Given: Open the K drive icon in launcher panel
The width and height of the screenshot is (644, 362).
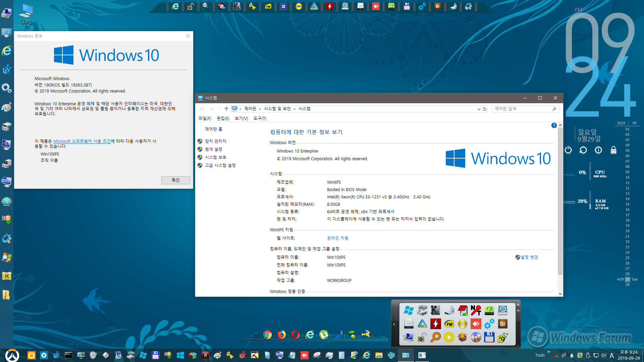Looking at the screenshot, I should click(x=435, y=310).
